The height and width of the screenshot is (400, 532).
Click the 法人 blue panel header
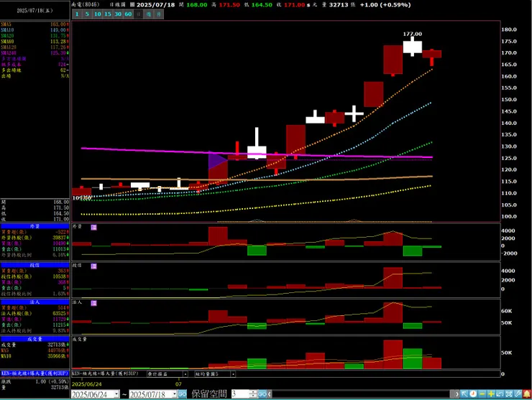35,302
